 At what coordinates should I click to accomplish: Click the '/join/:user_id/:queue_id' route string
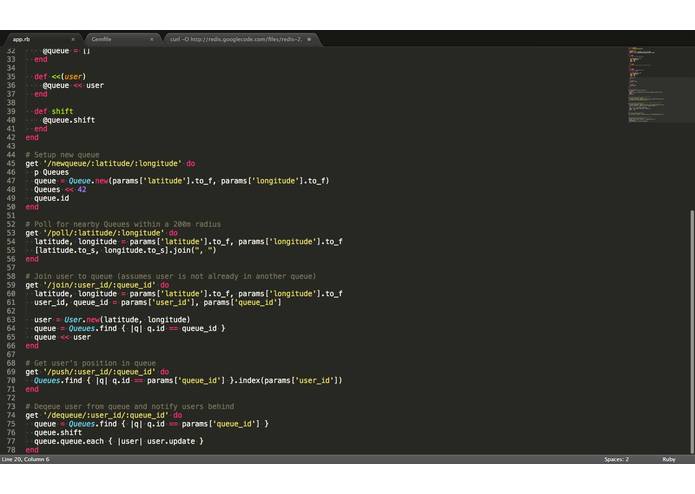click(99, 285)
